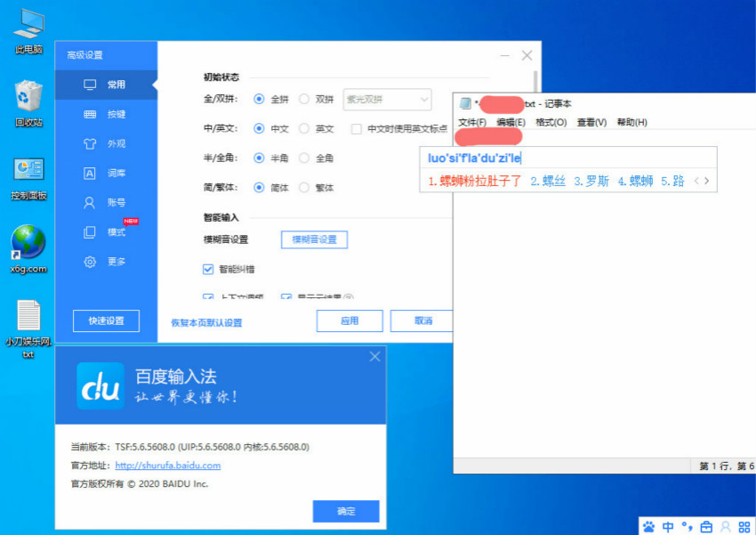Open 外观 section in settings sidebar
The width and height of the screenshot is (756, 535).
tap(106, 143)
